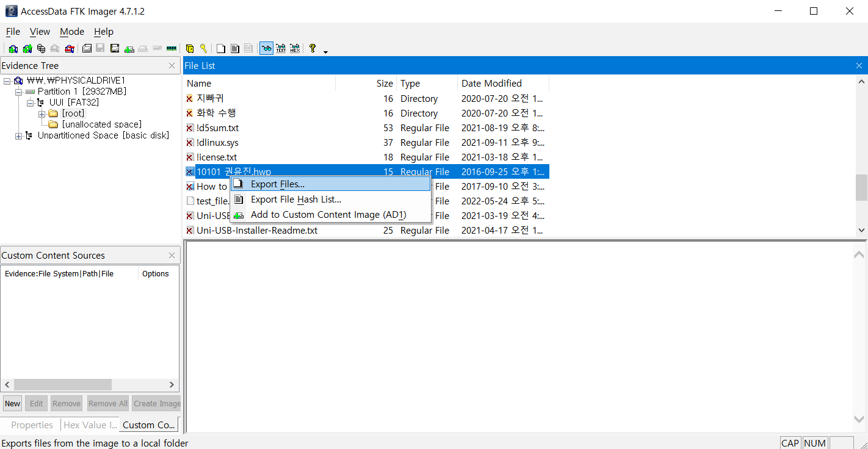Click the Create Disk Image toolbar icon
This screenshot has width=868, height=449.
[87, 49]
